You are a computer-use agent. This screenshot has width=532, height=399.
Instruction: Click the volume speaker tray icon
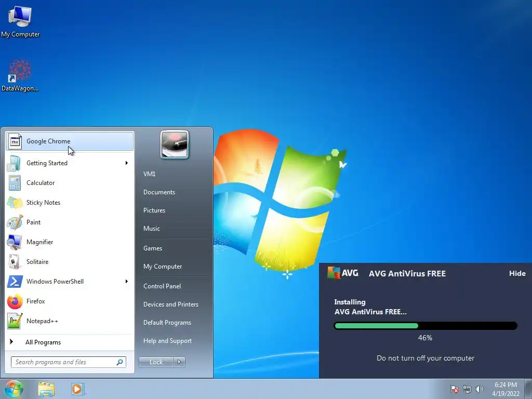[479, 389]
